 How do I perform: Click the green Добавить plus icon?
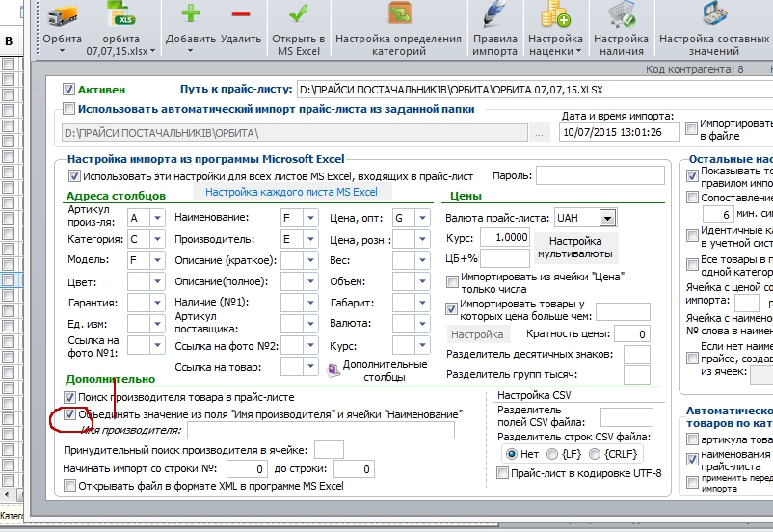click(190, 13)
